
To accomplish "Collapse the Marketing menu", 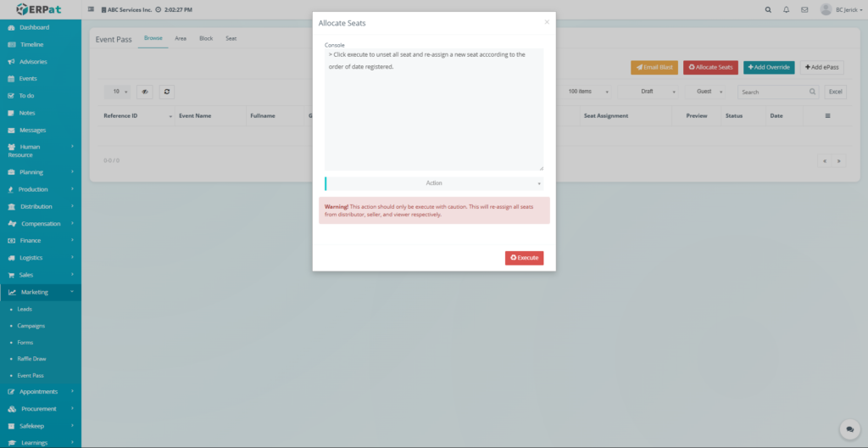I will (x=41, y=292).
